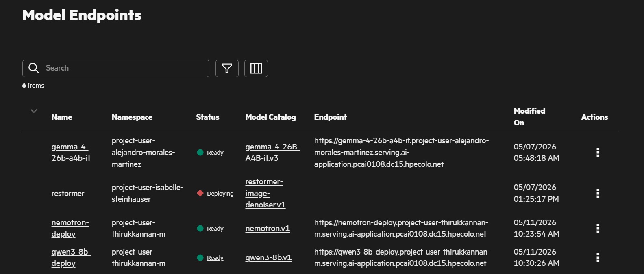Click modified date 05/11/2026 10:30:26 AM
Image resolution: width=644 pixels, height=274 pixels.
536,258
